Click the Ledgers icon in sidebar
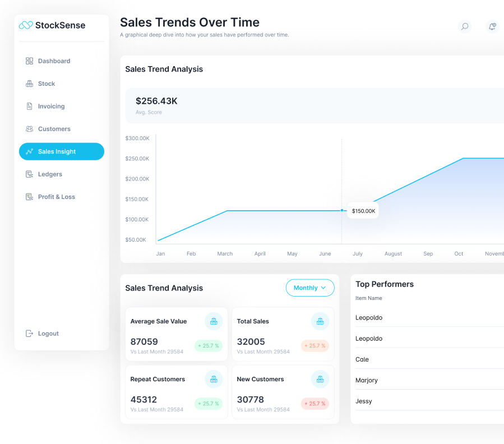Image resolution: width=504 pixels, height=444 pixels. coord(29,174)
